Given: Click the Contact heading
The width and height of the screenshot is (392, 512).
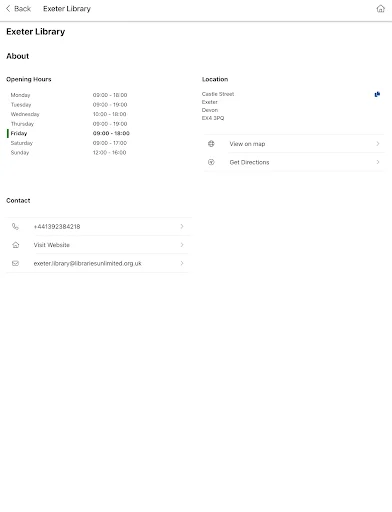Looking at the screenshot, I should tap(18, 201).
